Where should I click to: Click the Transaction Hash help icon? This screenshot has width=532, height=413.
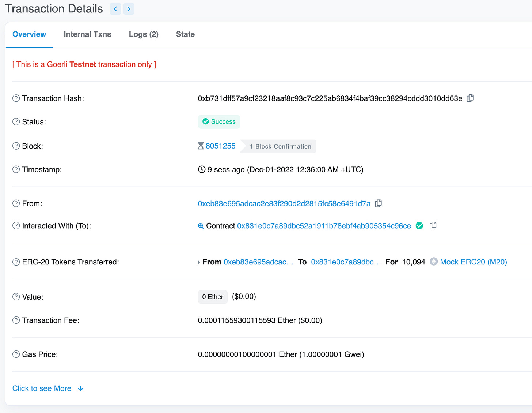pyautogui.click(x=16, y=98)
